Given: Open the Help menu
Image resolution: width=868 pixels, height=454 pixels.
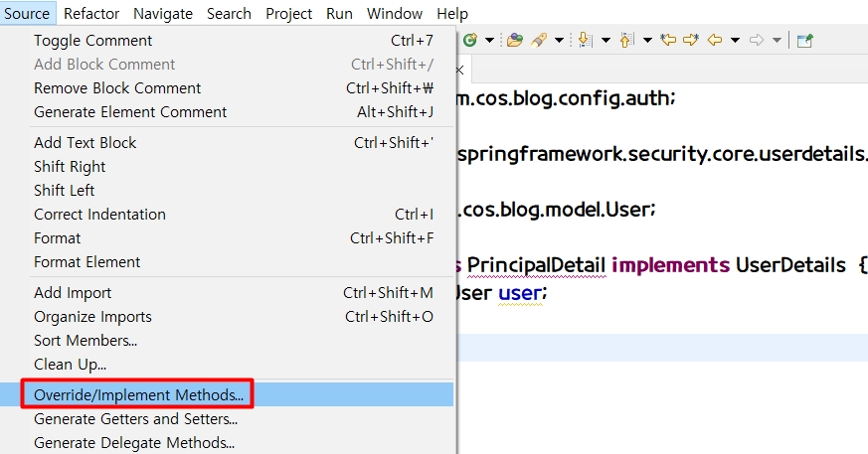Looking at the screenshot, I should [452, 13].
